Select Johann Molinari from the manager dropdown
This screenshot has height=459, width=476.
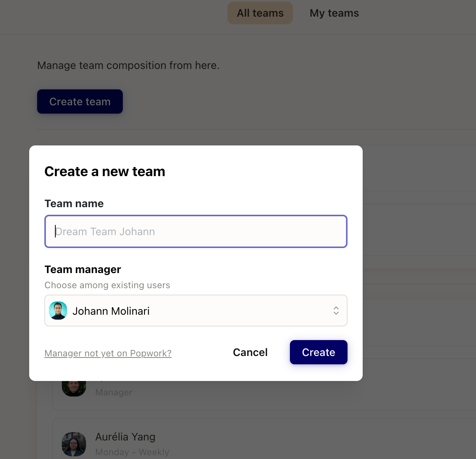point(111,311)
